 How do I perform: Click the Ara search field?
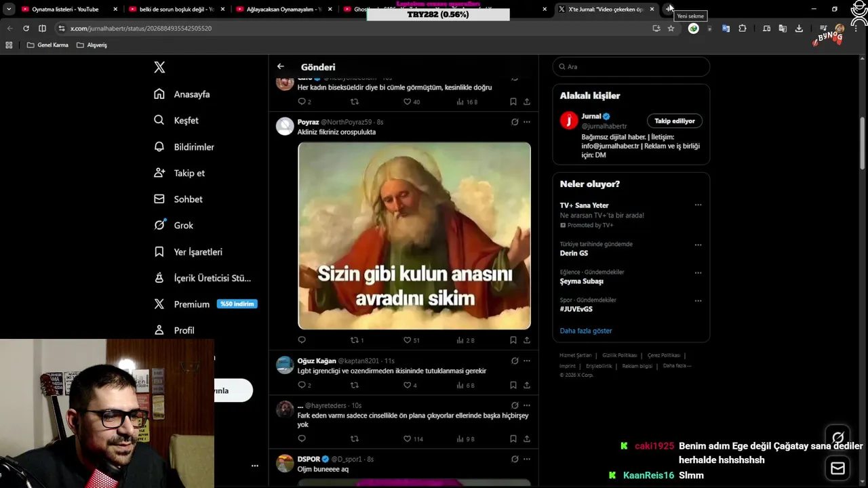tap(631, 66)
